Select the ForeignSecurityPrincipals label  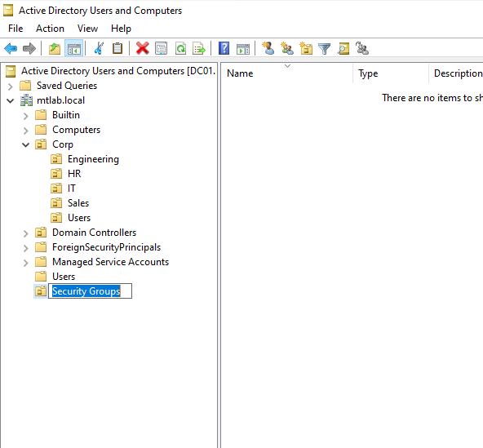[107, 247]
